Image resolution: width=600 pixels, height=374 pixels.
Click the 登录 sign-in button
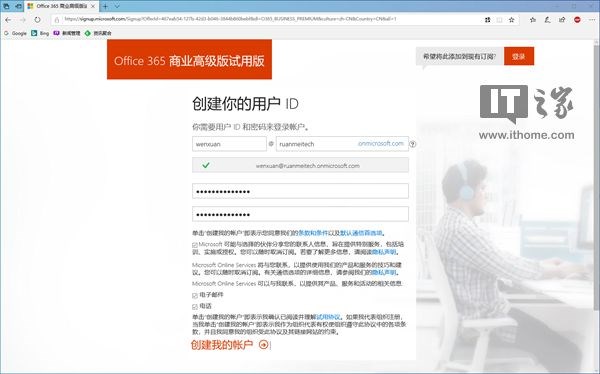(518, 56)
